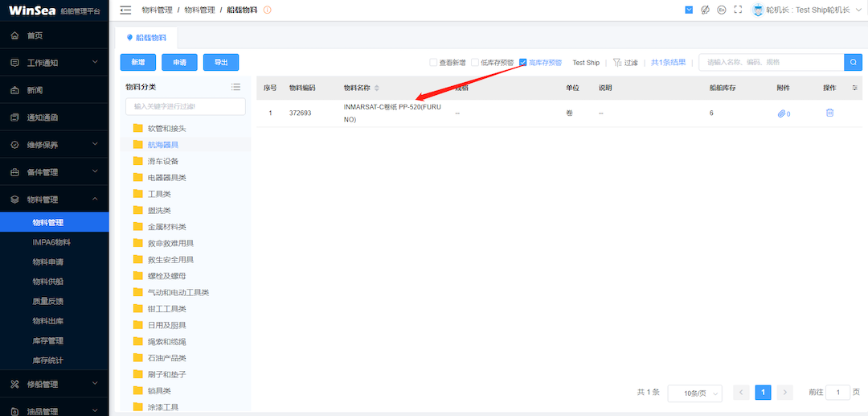Click the 共1条结果 link

click(668, 63)
